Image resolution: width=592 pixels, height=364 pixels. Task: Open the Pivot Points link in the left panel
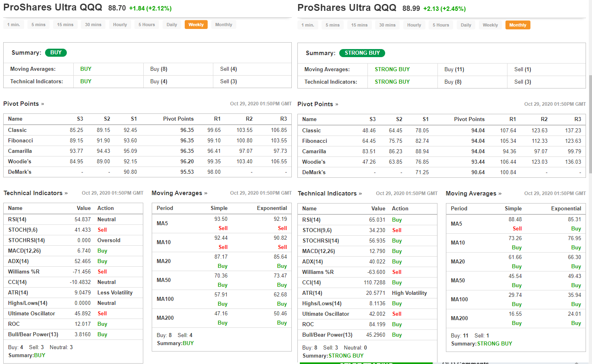(x=23, y=104)
